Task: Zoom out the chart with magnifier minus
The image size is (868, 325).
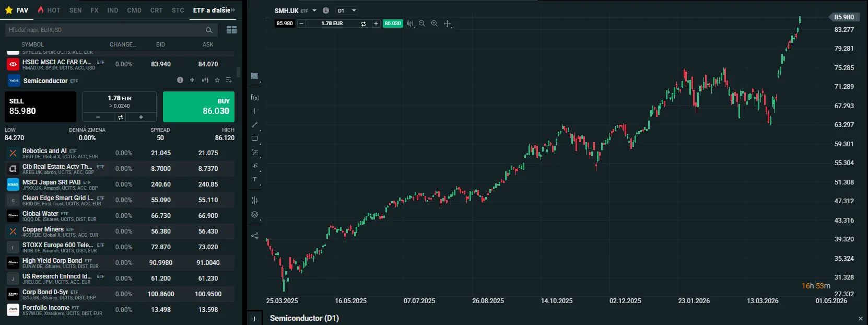Action: click(422, 24)
